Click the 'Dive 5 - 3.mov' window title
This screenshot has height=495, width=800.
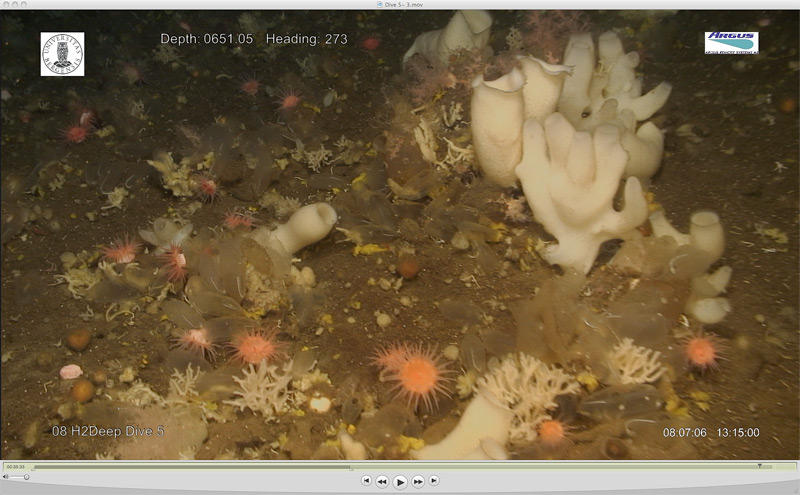[403, 5]
